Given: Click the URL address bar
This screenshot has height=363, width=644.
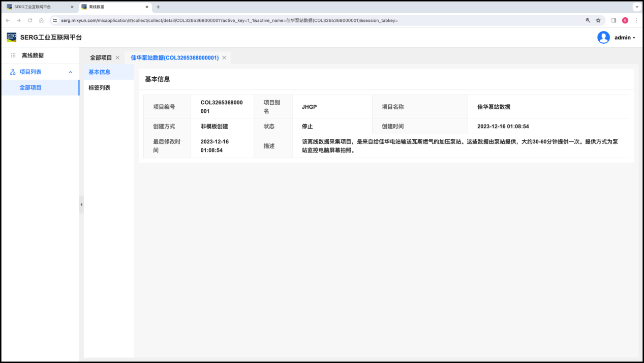Looking at the screenshot, I should click(305, 20).
